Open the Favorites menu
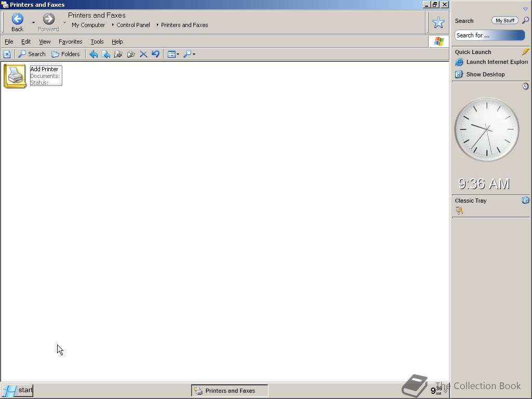The image size is (532, 399). tap(70, 42)
